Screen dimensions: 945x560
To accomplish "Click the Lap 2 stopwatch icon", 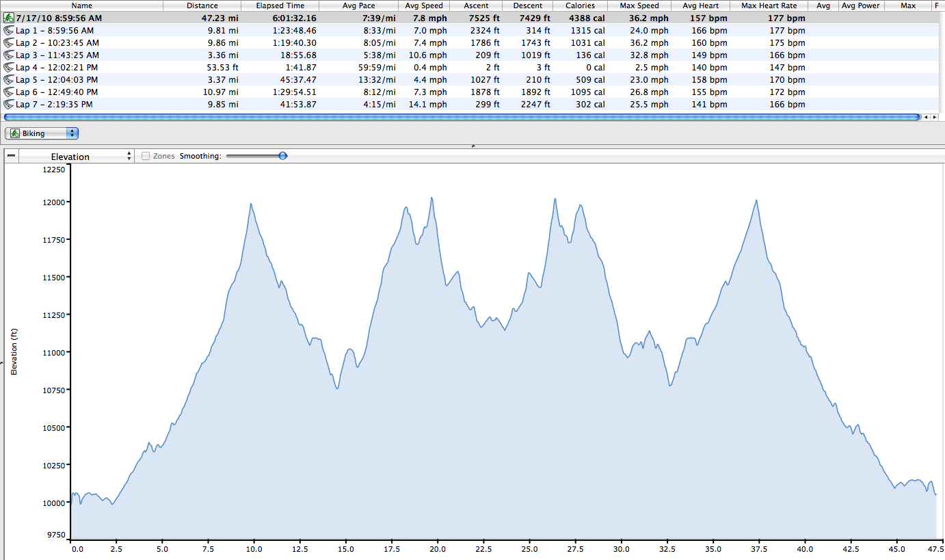I will point(9,43).
